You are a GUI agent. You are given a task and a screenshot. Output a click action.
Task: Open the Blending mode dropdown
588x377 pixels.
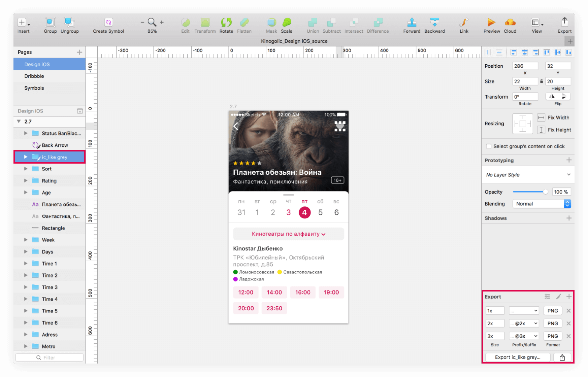[541, 204]
